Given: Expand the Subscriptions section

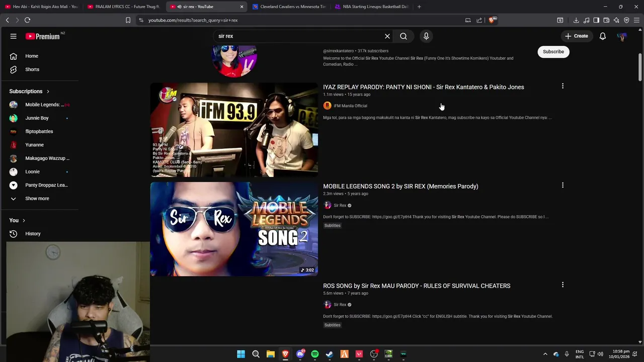Looking at the screenshot, I should click(x=29, y=92).
